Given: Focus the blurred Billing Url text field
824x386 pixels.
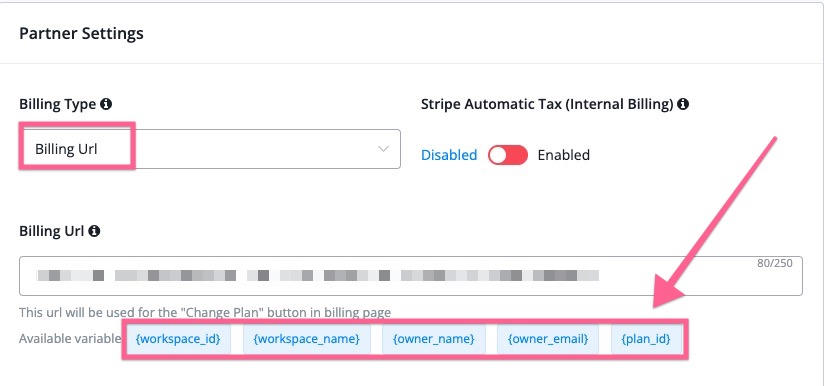Looking at the screenshot, I should [410, 276].
